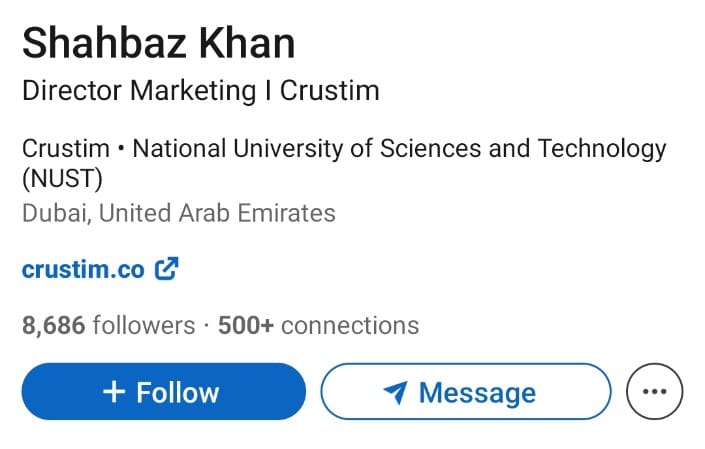Screen dimensions: 705x449
Task: Click the paper plane icon in Message button
Action: pos(396,392)
